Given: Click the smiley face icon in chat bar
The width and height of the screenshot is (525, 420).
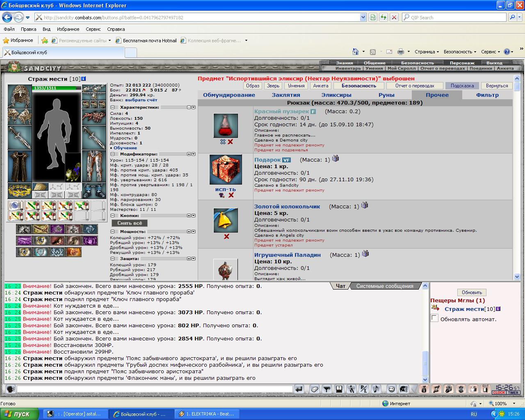Looking at the screenshot, I should pos(392,389).
